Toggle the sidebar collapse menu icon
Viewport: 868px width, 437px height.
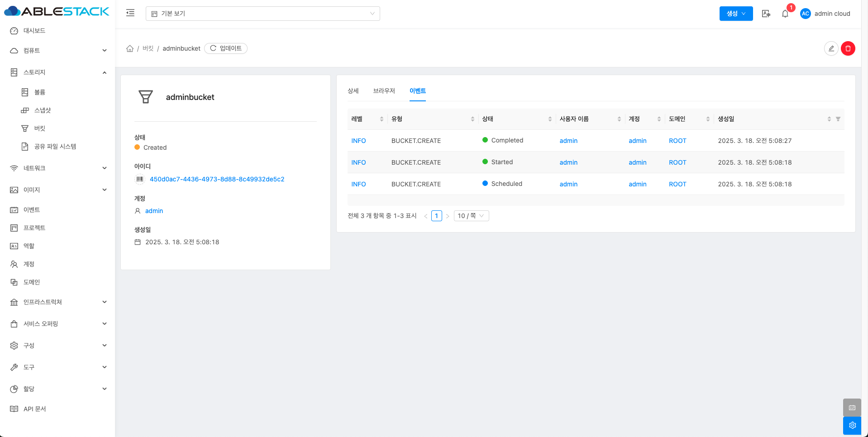130,13
